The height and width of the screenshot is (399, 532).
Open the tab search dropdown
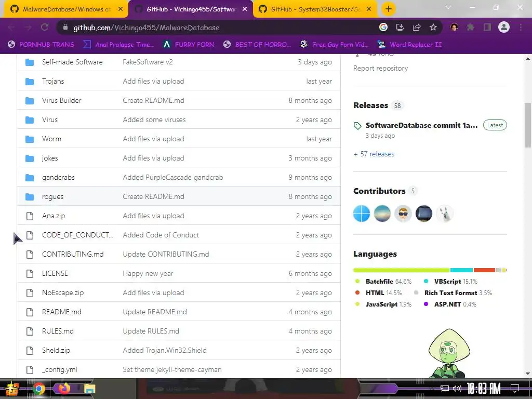(448, 8)
